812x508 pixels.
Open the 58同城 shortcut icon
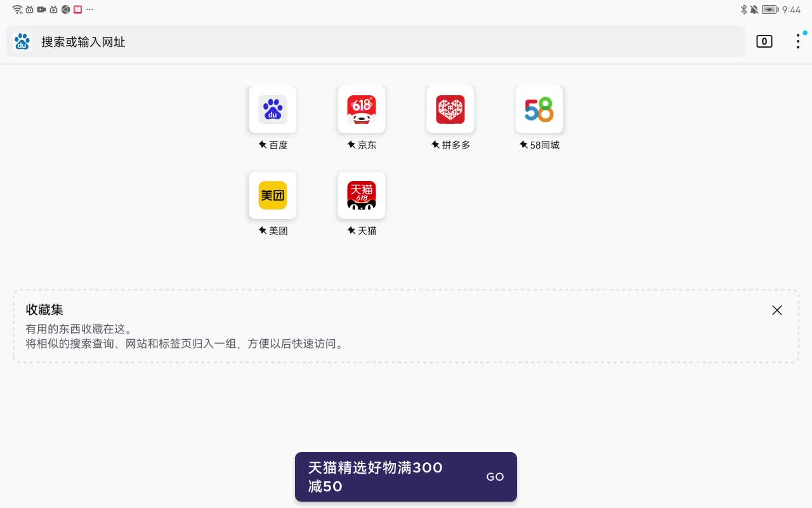tap(539, 109)
